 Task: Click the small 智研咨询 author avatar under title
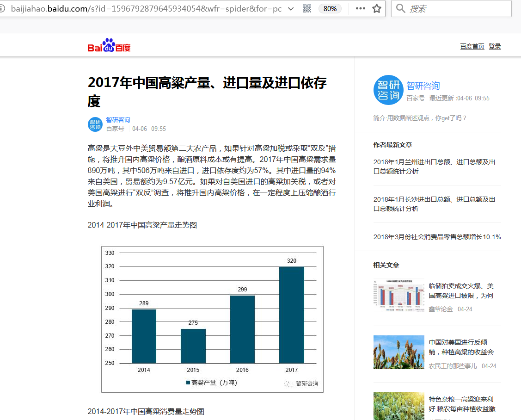click(95, 124)
